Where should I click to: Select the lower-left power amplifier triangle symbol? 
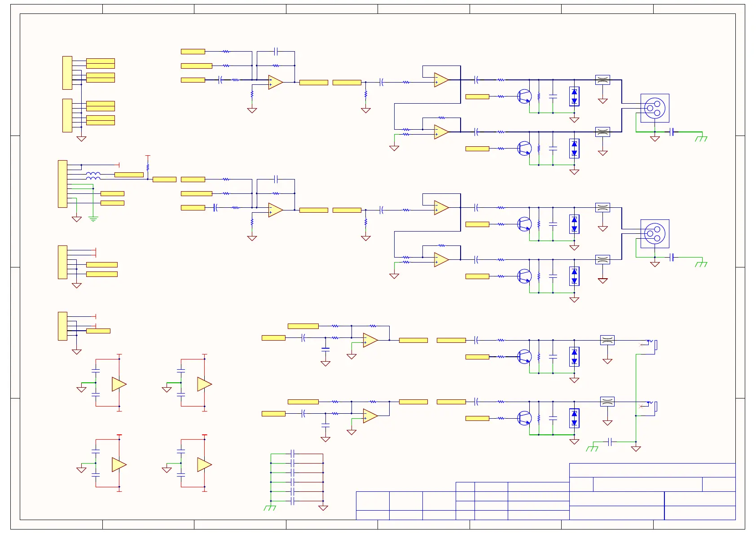[119, 464]
